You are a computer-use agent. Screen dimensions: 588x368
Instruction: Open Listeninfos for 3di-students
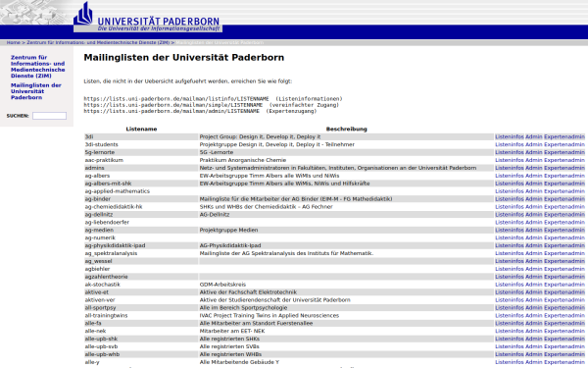pos(510,144)
